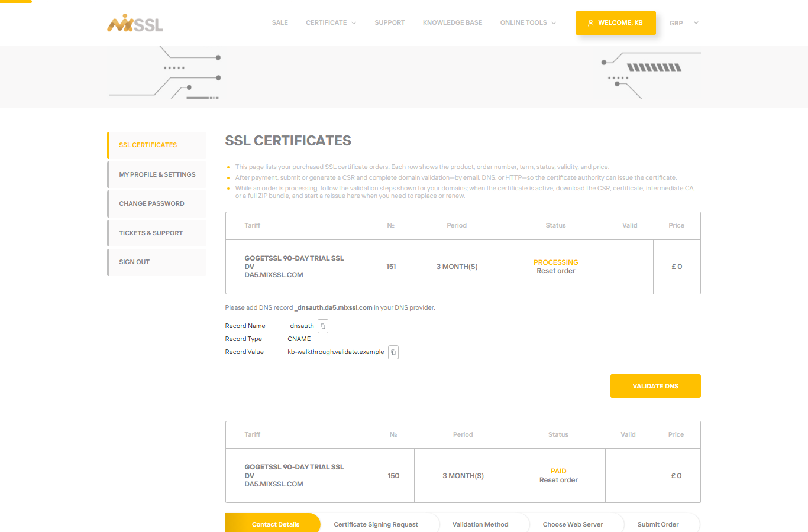
Task: Switch to Submit Order step
Action: (658, 524)
